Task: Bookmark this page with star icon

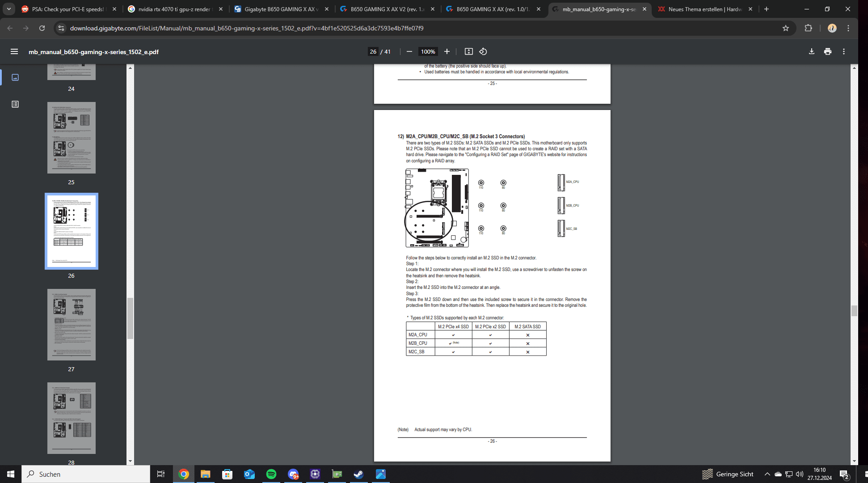Action: tap(786, 28)
